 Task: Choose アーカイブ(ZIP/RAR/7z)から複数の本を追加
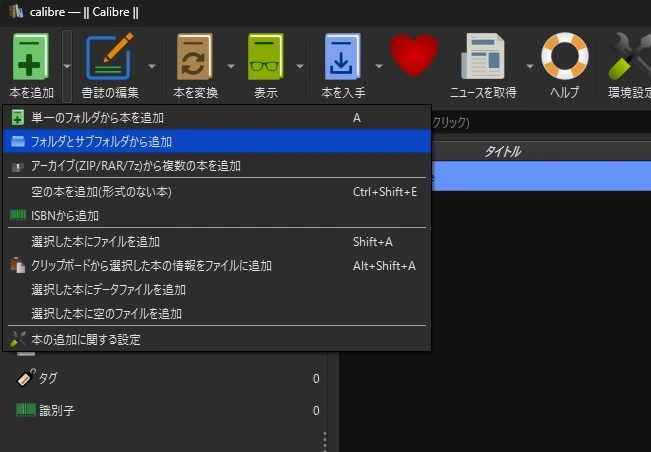click(x=217, y=166)
